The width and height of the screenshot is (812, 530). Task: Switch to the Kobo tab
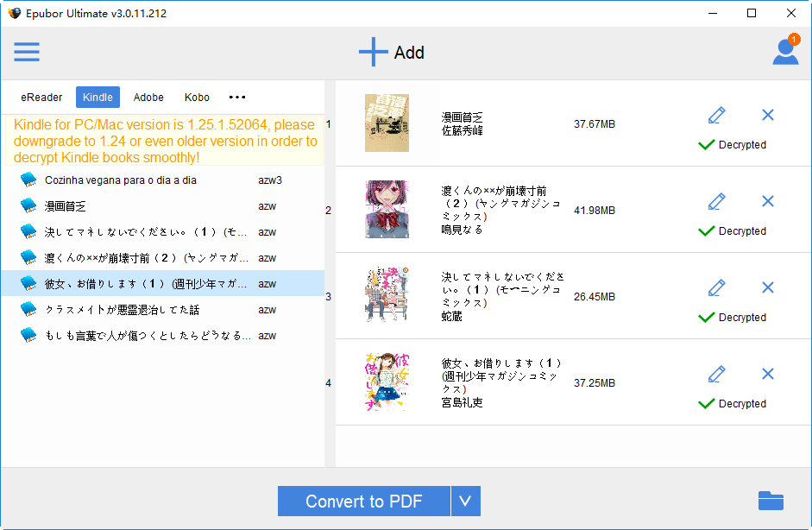click(x=197, y=97)
